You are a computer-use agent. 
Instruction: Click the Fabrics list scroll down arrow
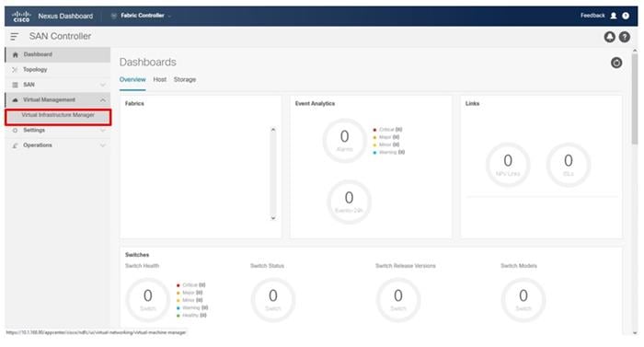point(273,218)
